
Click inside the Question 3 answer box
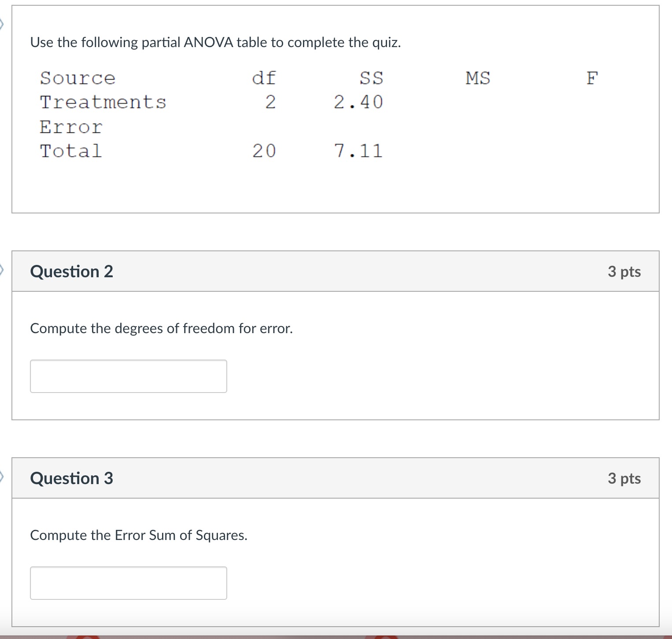128,583
